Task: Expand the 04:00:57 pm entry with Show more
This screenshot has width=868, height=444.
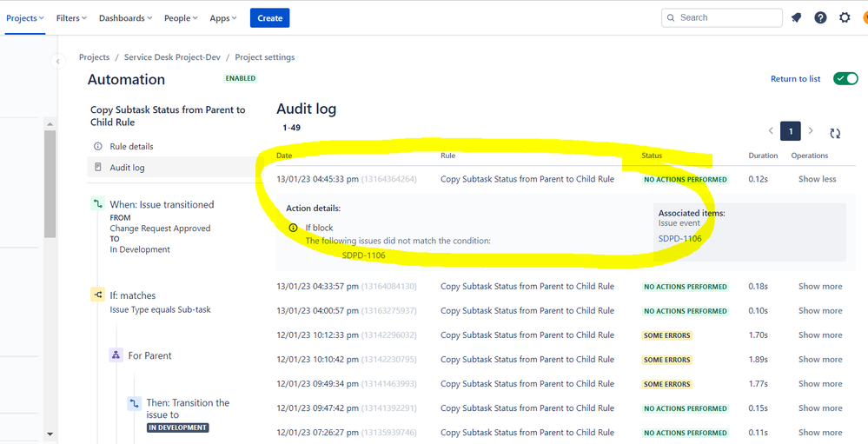Action: [820, 310]
